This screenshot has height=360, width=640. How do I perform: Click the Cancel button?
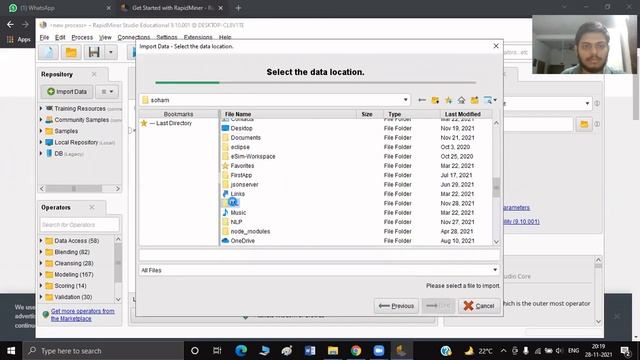[479, 306]
